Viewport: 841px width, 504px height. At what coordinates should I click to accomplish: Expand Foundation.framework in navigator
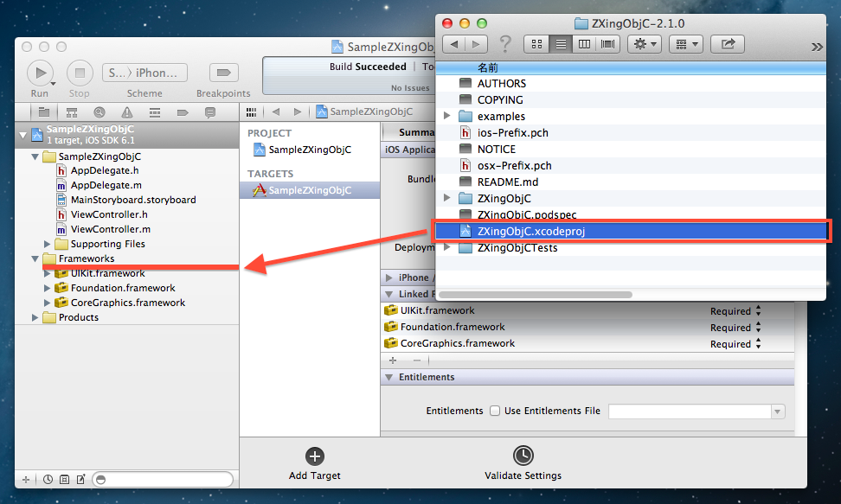tap(48, 288)
